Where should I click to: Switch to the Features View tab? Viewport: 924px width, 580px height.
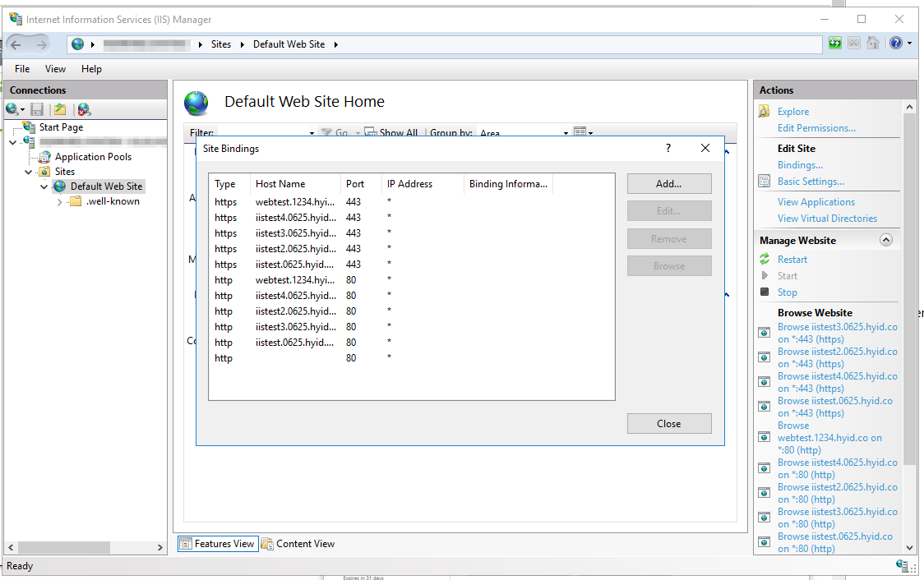pyautogui.click(x=218, y=544)
